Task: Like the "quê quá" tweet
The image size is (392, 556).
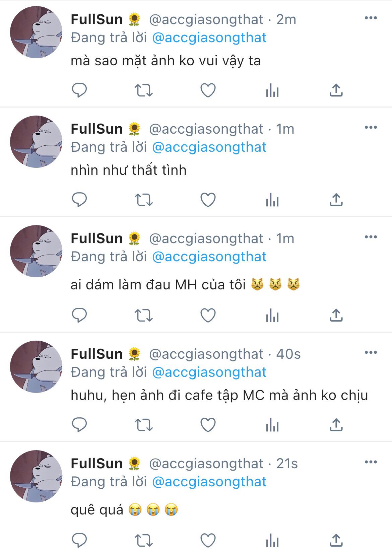Action: (208, 540)
